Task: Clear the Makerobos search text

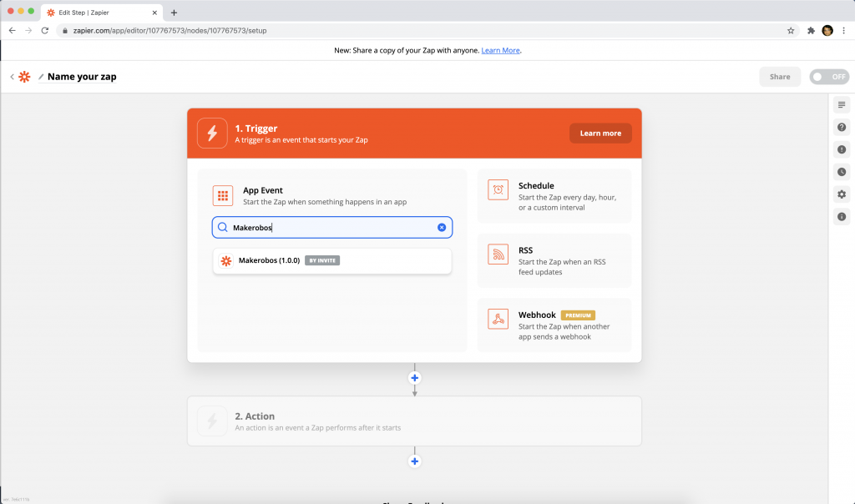Action: point(442,227)
